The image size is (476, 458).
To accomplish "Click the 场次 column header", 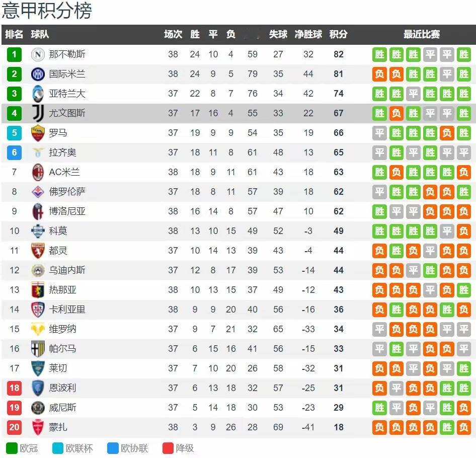I will tap(173, 34).
